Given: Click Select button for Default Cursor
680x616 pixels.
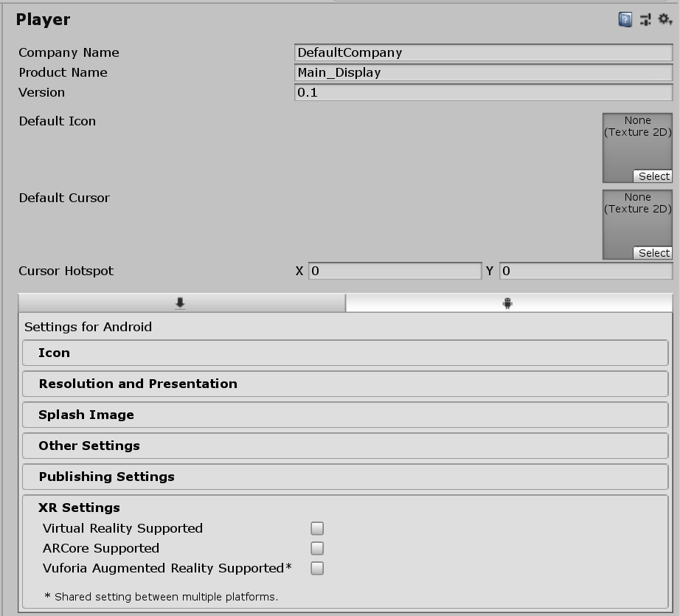Looking at the screenshot, I should point(653,253).
